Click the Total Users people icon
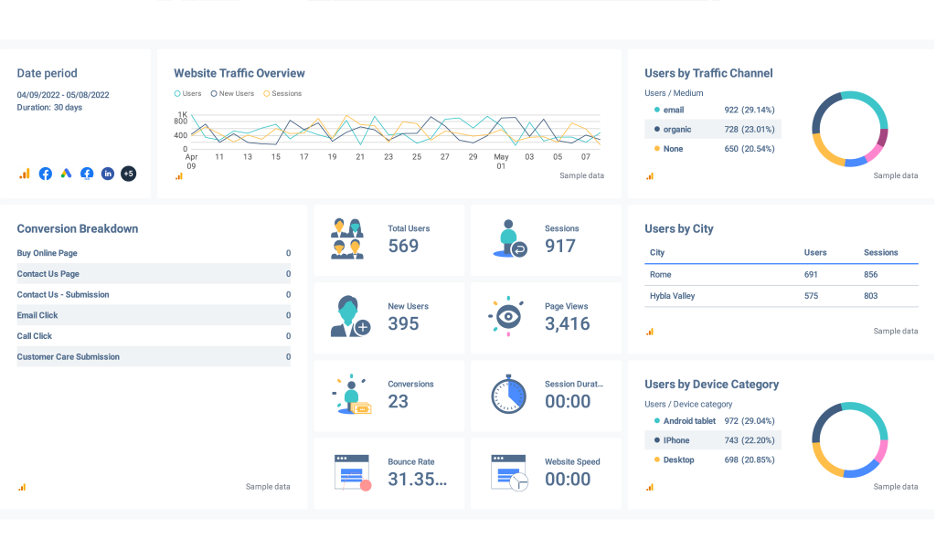The height and width of the screenshot is (560, 936). 347,239
